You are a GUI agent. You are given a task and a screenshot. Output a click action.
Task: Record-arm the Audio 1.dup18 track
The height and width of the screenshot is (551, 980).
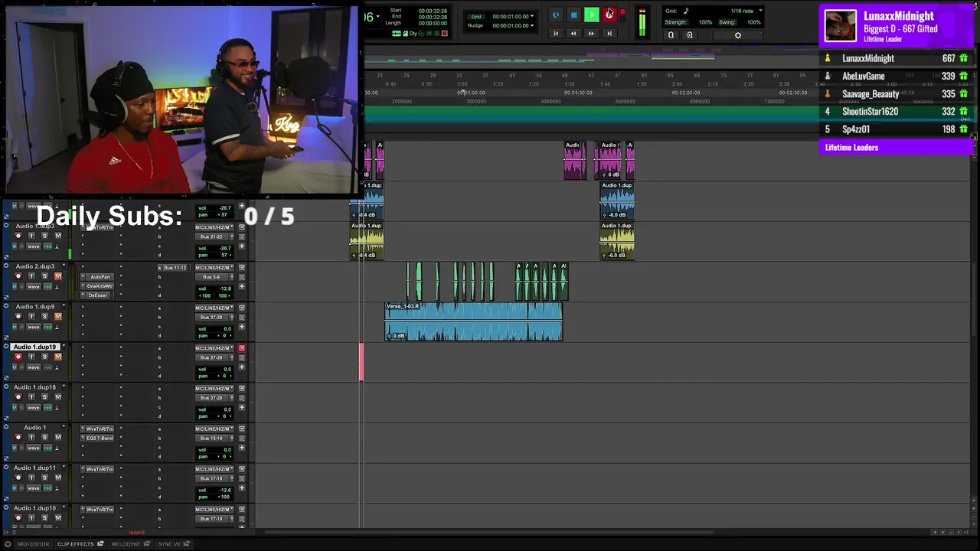18,397
